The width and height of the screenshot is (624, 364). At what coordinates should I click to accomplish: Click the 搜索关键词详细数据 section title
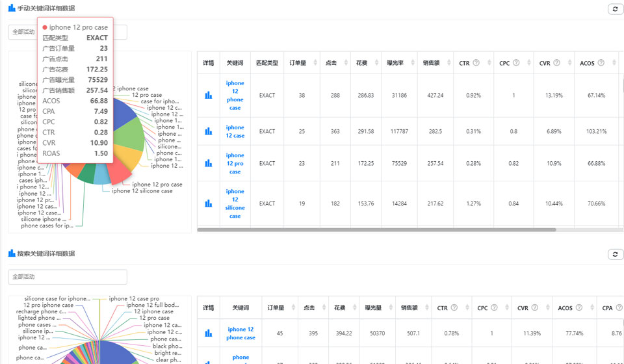coord(45,253)
